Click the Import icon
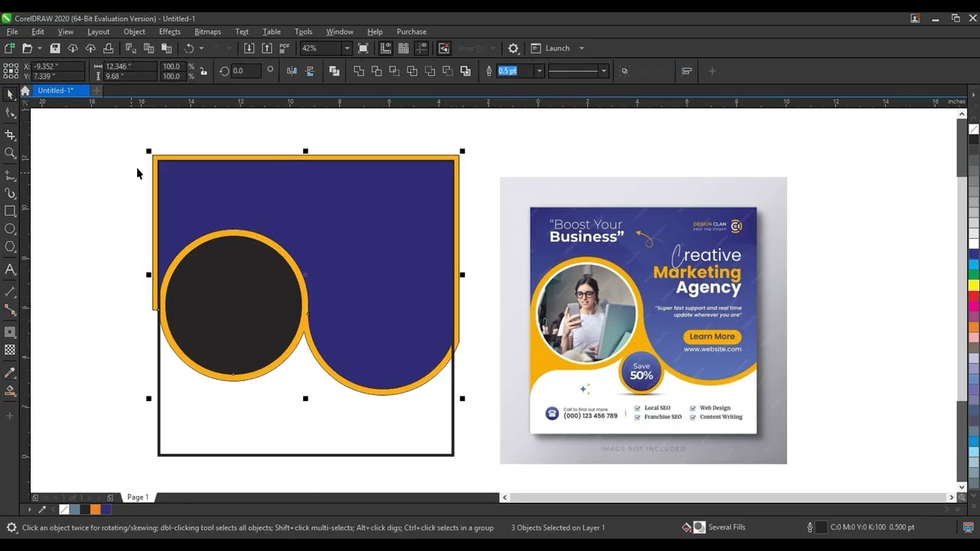Screen dimensions: 980x551 (249, 48)
